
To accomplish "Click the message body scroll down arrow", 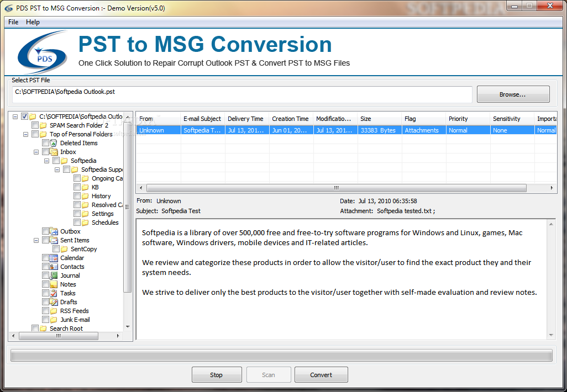I will [x=551, y=335].
